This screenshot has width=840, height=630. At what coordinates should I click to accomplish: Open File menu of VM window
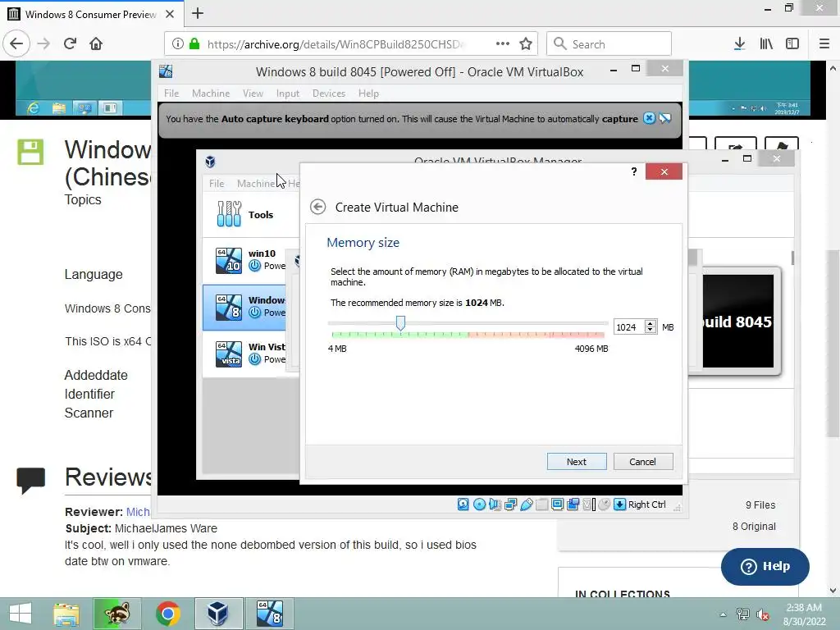point(171,94)
